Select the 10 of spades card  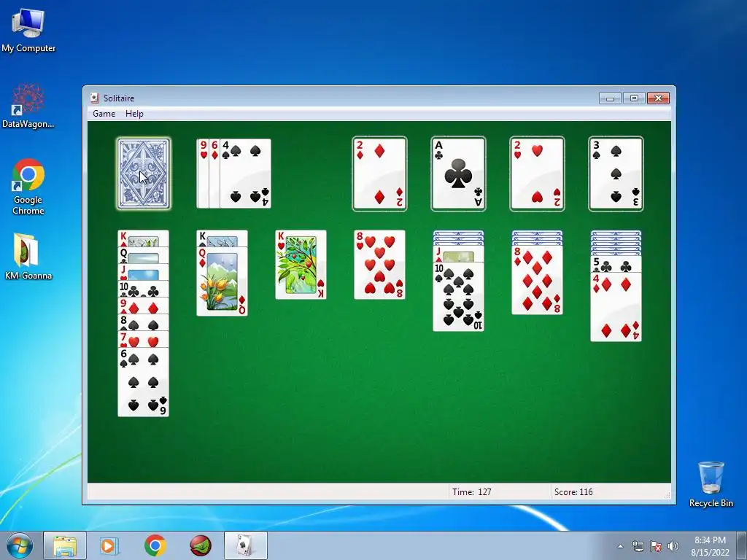point(458,297)
